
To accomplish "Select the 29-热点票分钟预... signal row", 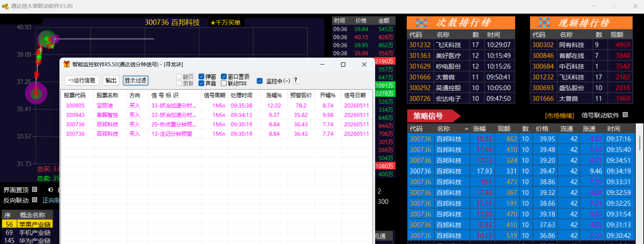I will point(217,124).
